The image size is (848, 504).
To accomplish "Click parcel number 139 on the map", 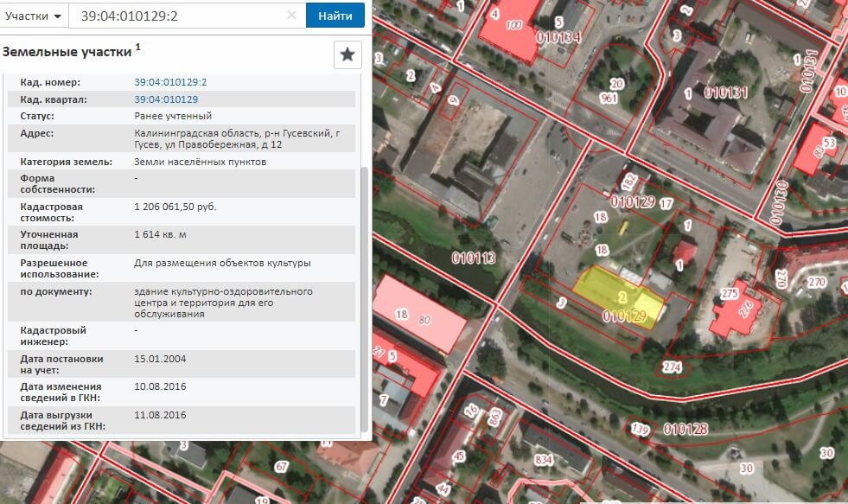I will click(641, 429).
